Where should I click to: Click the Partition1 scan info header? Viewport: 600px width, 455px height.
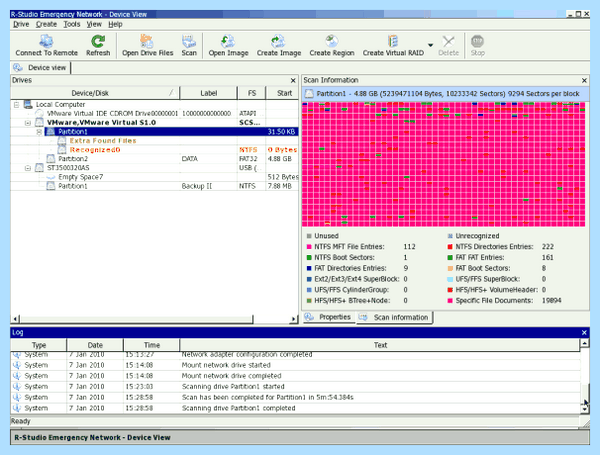tap(445, 94)
